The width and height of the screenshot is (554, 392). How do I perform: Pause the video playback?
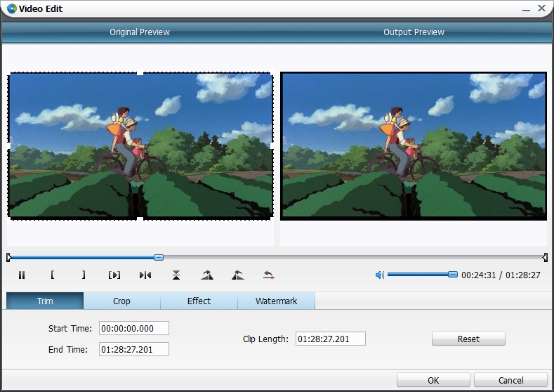click(22, 275)
